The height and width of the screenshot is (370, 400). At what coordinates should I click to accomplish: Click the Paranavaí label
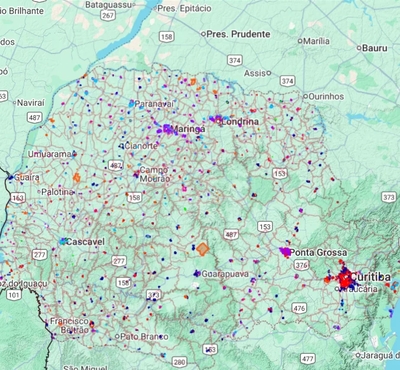coord(154,104)
